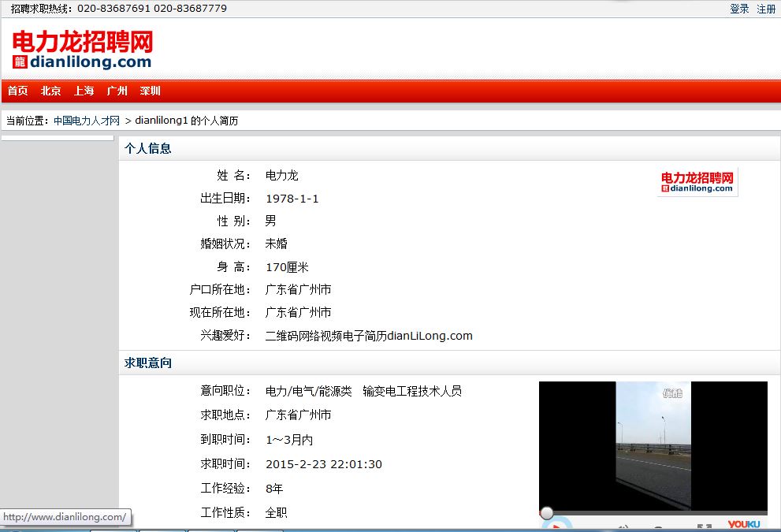Click the YOUKU logo in the player
The width and height of the screenshot is (781, 532).
click(x=743, y=525)
